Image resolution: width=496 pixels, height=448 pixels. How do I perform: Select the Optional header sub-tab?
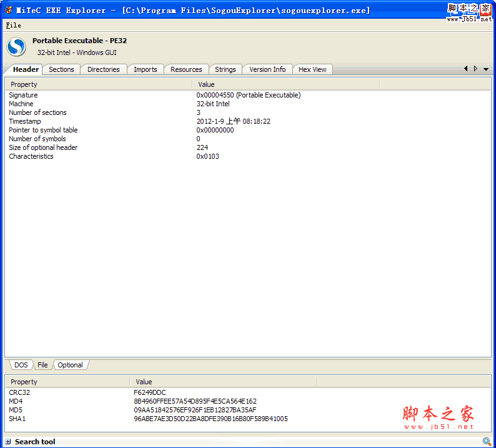coord(70,365)
